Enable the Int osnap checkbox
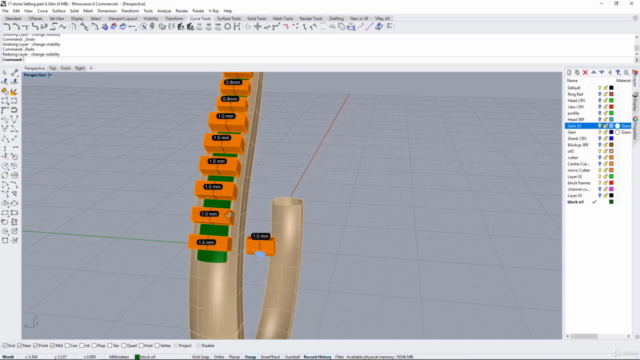Viewport: 640px width, 360px height. coord(82,346)
